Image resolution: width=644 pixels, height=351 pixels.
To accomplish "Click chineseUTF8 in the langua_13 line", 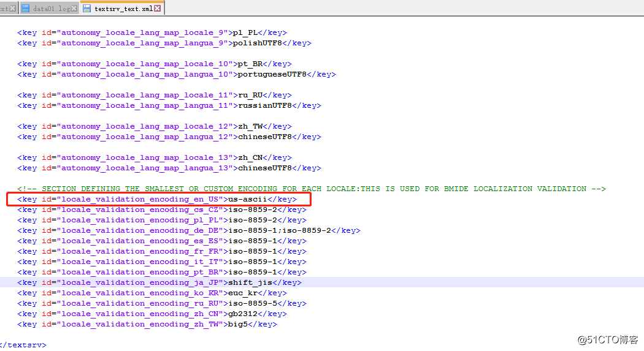I will pyautogui.click(x=265, y=168).
